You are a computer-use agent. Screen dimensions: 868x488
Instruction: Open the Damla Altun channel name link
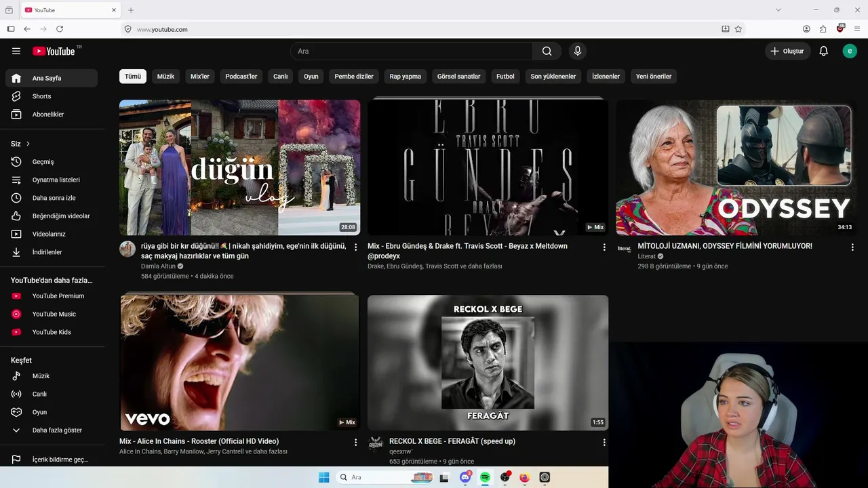[158, 266]
